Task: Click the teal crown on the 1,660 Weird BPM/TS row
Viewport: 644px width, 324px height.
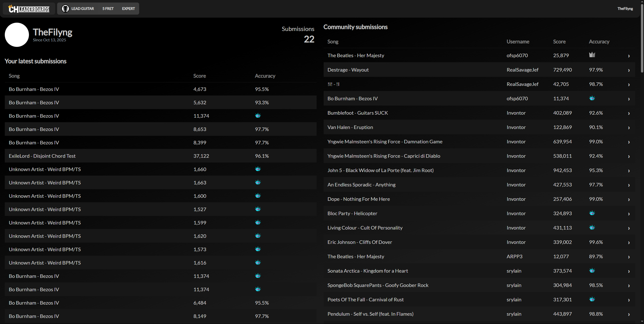Action: click(258, 169)
